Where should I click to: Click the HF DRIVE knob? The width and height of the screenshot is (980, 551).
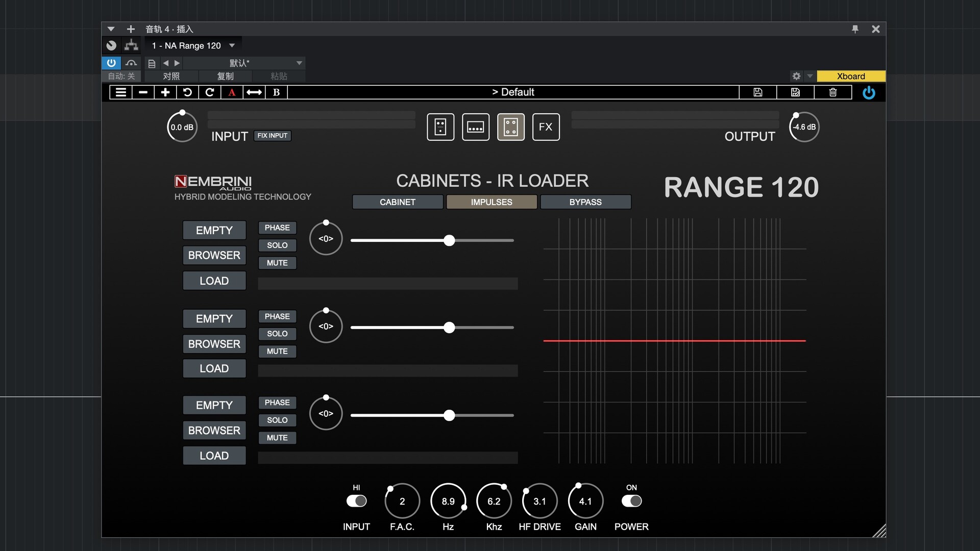tap(540, 501)
